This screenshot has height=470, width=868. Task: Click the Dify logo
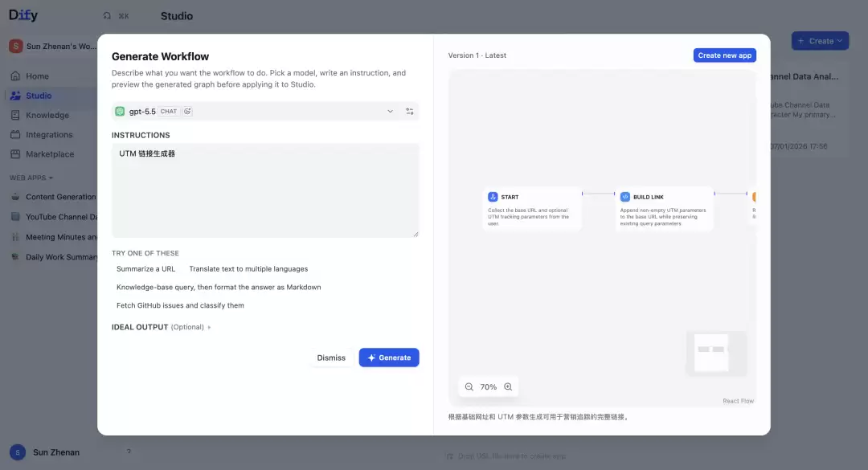(x=23, y=15)
